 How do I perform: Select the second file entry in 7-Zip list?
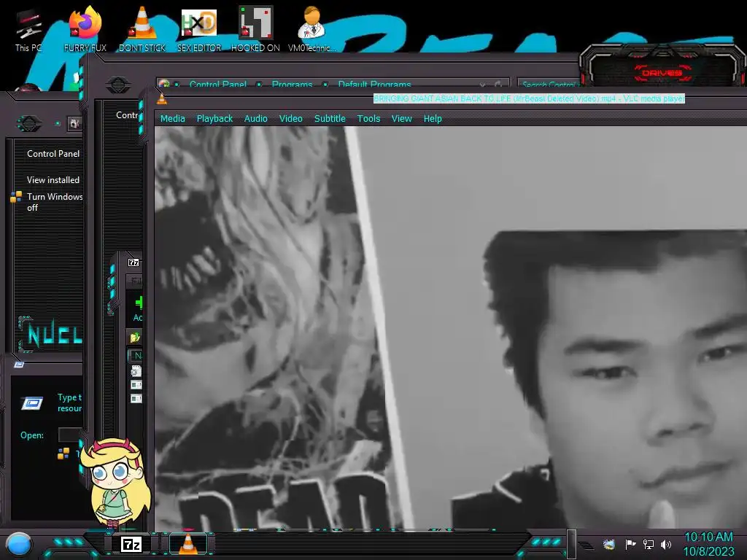136,385
